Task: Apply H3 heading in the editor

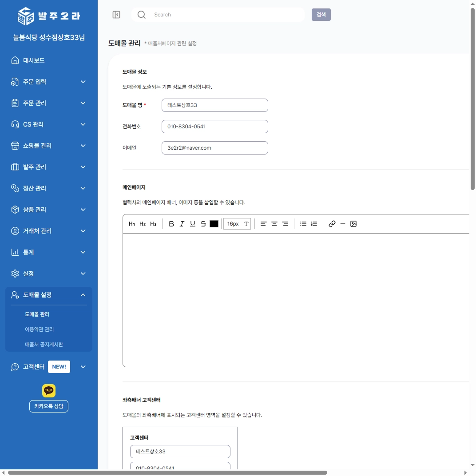Action: point(153,224)
